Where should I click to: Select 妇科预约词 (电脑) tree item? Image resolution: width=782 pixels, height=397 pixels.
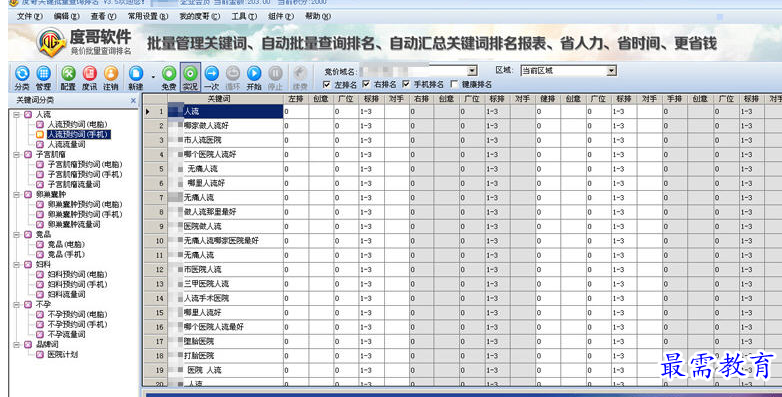[77, 274]
